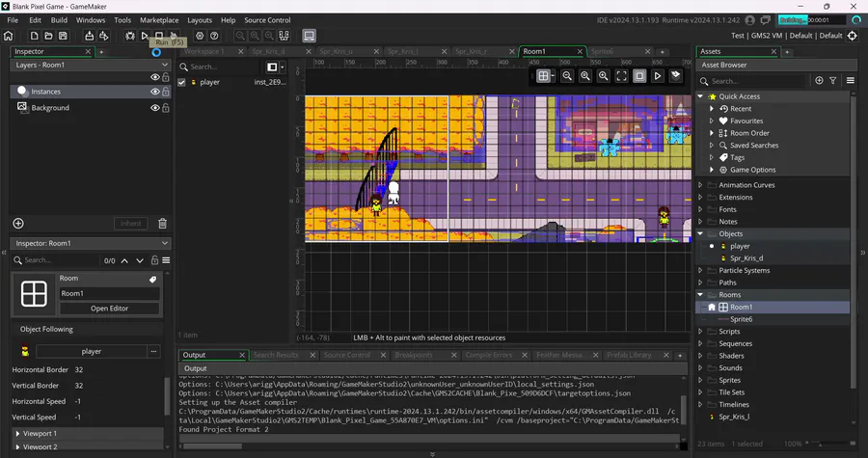The width and height of the screenshot is (868, 458).
Task: Start the Debug bug icon
Action: [x=130, y=36]
